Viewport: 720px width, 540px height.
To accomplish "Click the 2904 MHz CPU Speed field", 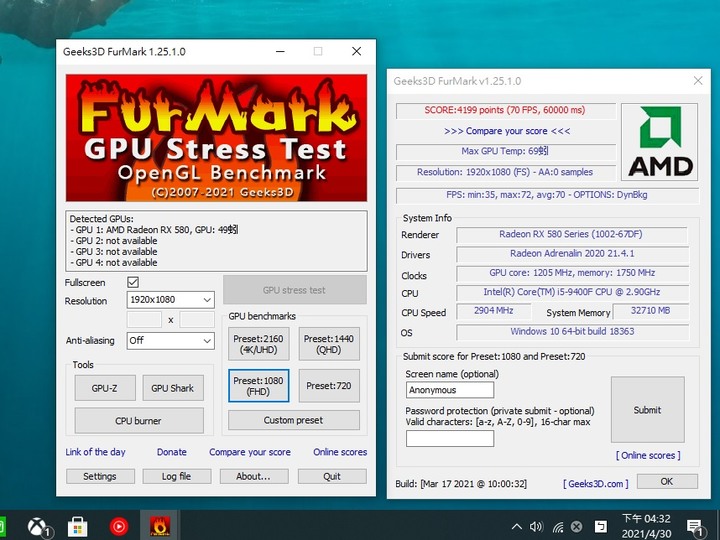I will point(494,311).
